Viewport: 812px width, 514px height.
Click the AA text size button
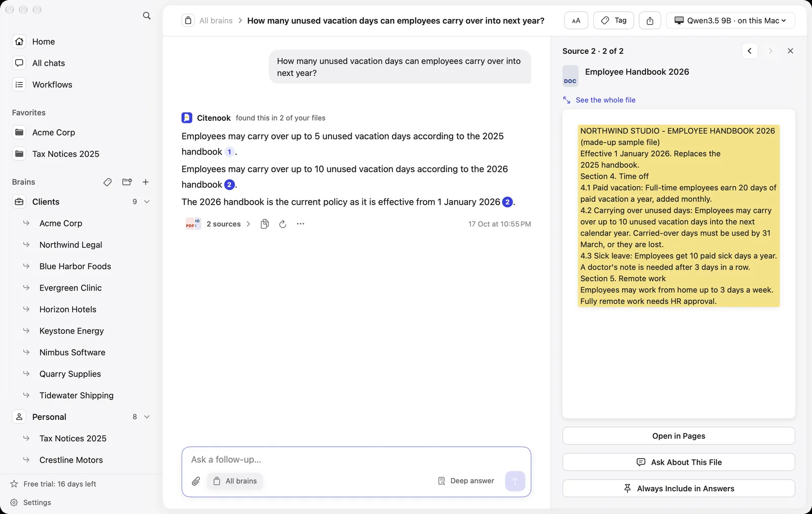pos(576,21)
